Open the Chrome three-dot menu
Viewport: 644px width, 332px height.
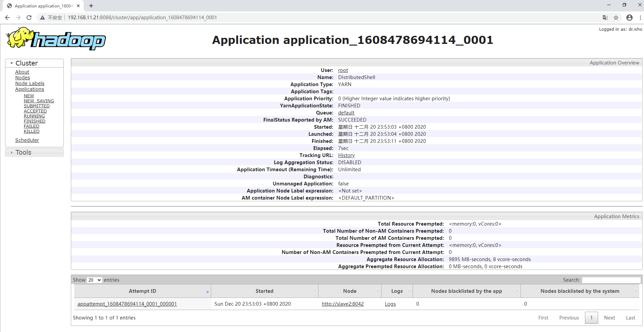[x=640, y=18]
